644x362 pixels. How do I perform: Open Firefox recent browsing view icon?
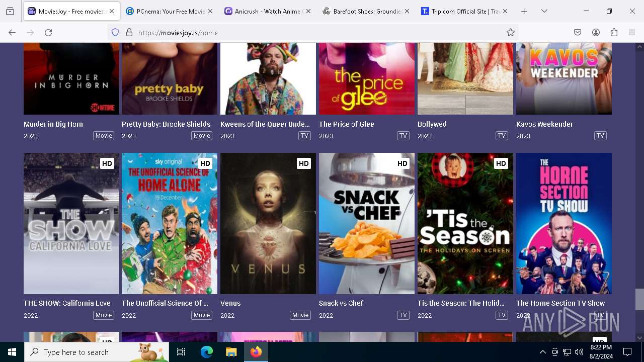(x=10, y=11)
